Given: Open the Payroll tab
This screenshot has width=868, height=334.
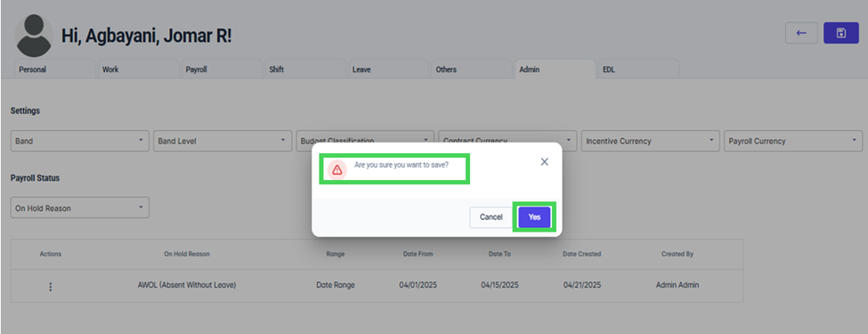Looking at the screenshot, I should [222, 69].
